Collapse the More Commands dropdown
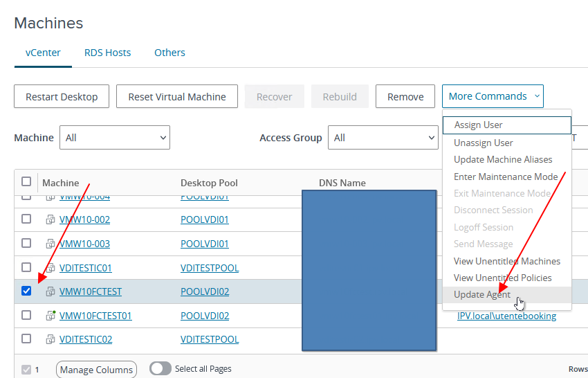The width and height of the screenshot is (588, 378). (493, 96)
